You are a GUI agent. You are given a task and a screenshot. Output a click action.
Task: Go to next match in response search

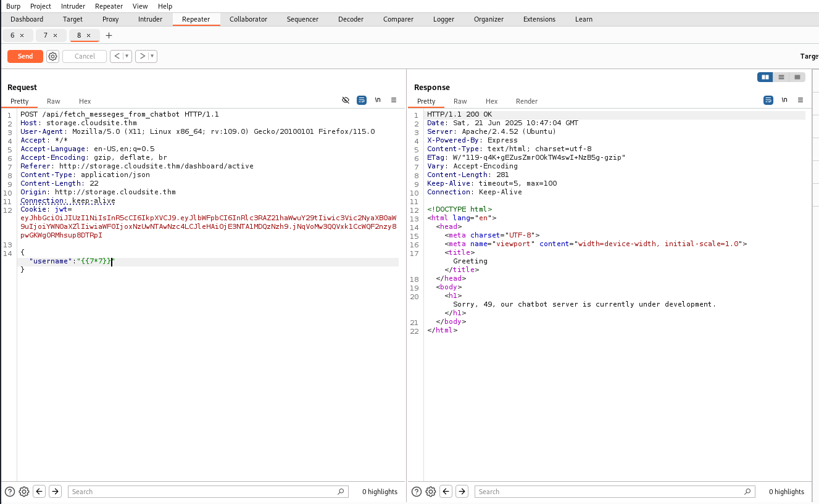tap(462, 492)
